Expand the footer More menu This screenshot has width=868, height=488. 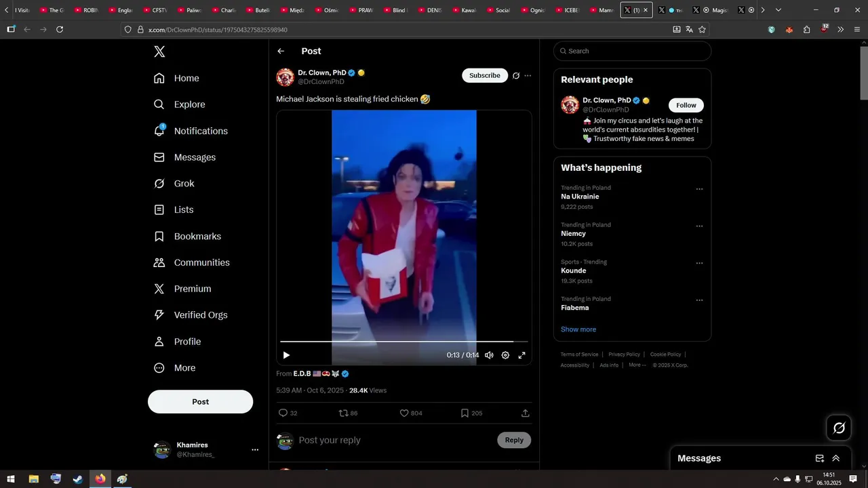(x=637, y=365)
